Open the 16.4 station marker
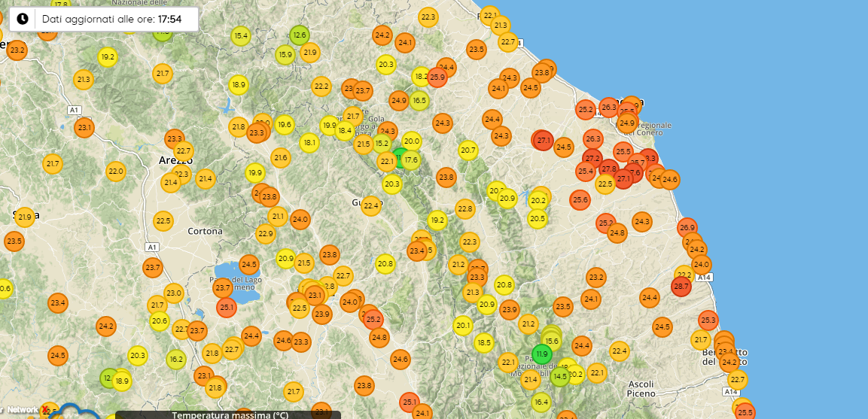This screenshot has width=868, height=419. 541,402
